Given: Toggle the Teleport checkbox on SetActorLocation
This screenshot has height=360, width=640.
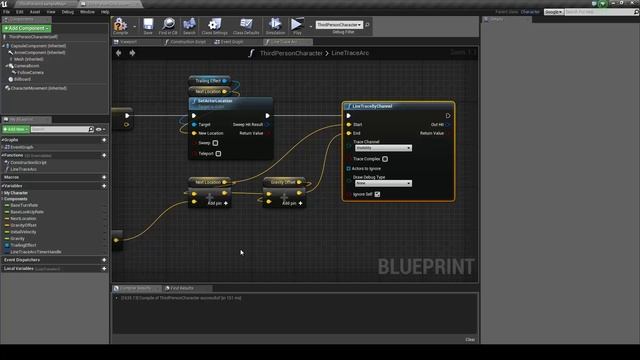Looking at the screenshot, I should 218,154.
